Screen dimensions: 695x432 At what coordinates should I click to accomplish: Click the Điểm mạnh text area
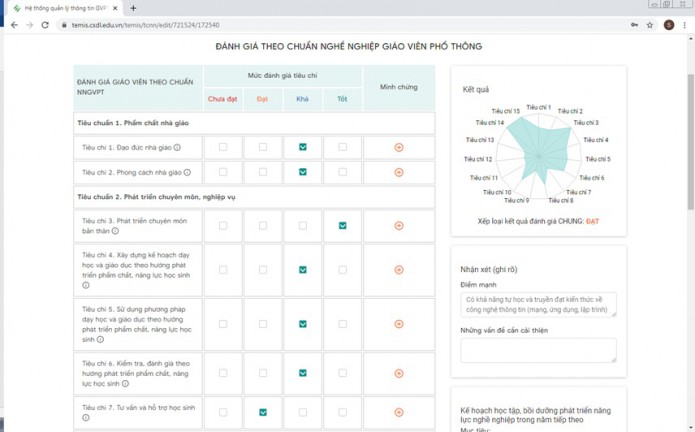pyautogui.click(x=538, y=304)
